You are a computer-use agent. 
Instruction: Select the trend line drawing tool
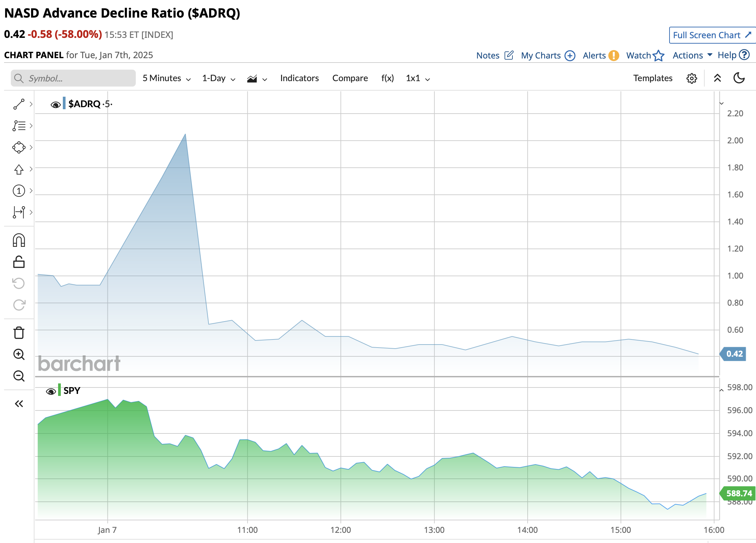tap(19, 104)
